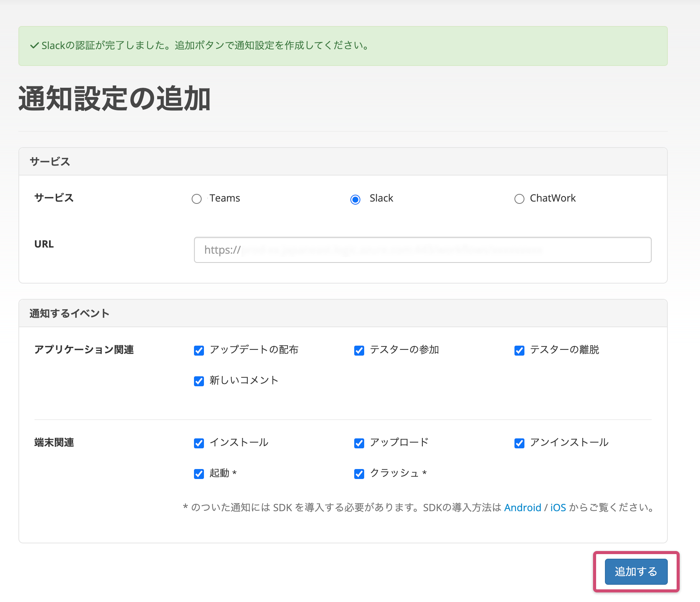Viewport: 700px width, 602px height.
Task: Toggle the インストール event checkbox
Action: (x=199, y=443)
